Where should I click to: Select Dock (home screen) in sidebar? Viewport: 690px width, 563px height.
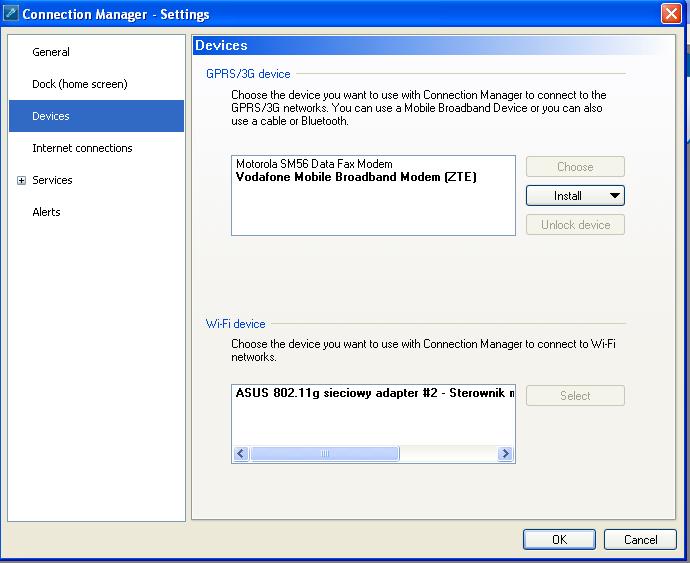pos(80,84)
